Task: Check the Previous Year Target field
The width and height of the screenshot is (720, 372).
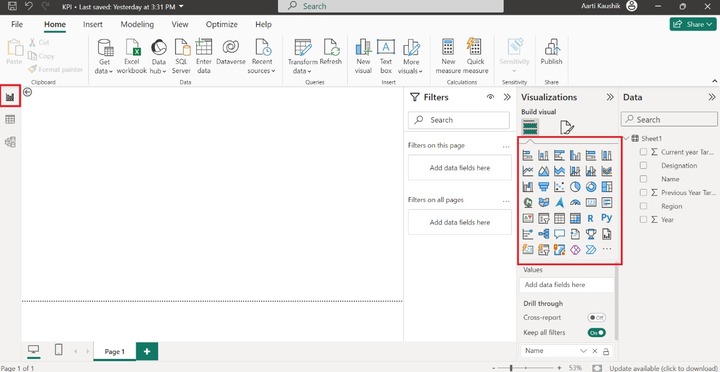Action: pyautogui.click(x=643, y=192)
